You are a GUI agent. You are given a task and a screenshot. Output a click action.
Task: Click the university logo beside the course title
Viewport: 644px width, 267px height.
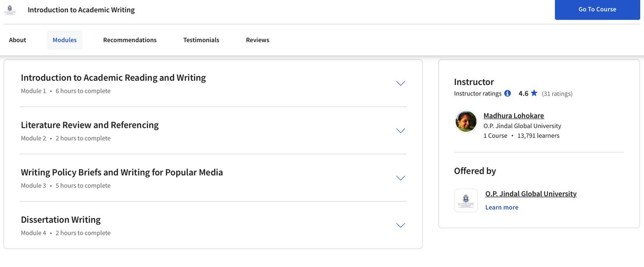point(9,10)
